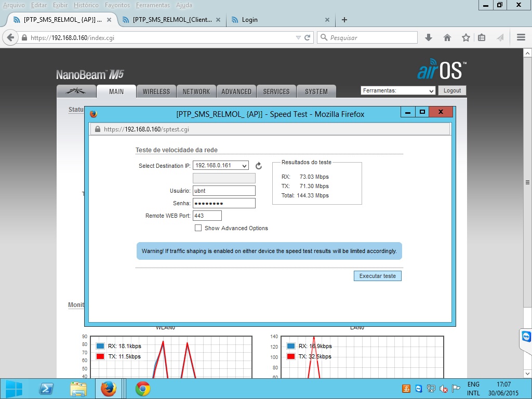
Task: Click the LAN0 TX red legend swatch
Action: tap(291, 356)
